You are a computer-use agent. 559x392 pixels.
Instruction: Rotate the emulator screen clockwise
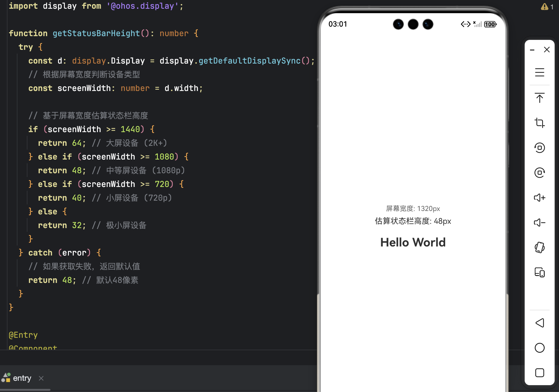(540, 173)
